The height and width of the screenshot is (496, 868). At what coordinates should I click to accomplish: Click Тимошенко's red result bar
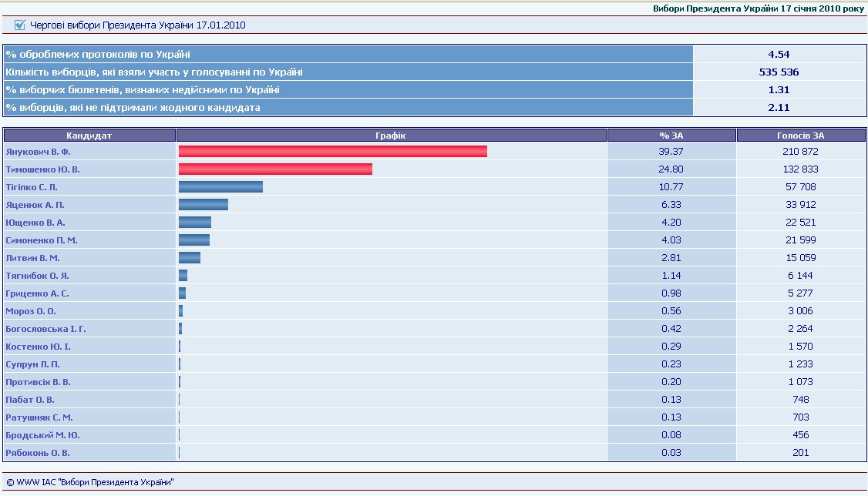[x=275, y=169]
